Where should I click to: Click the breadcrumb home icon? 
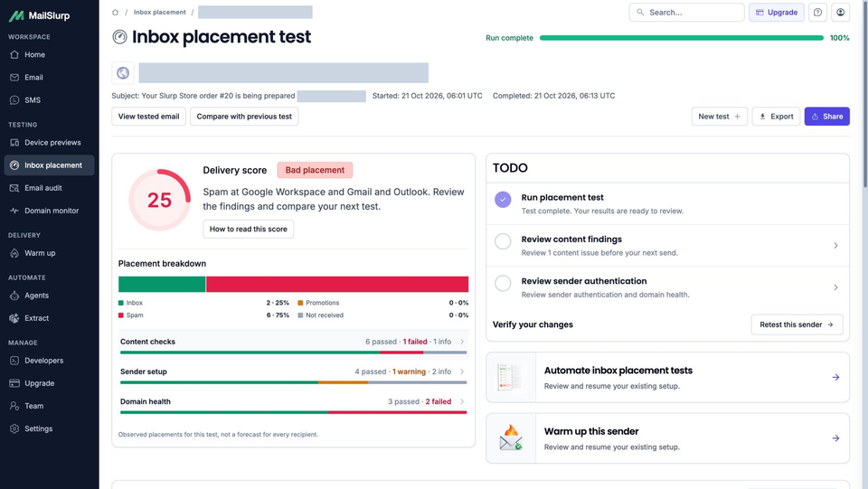(x=115, y=12)
